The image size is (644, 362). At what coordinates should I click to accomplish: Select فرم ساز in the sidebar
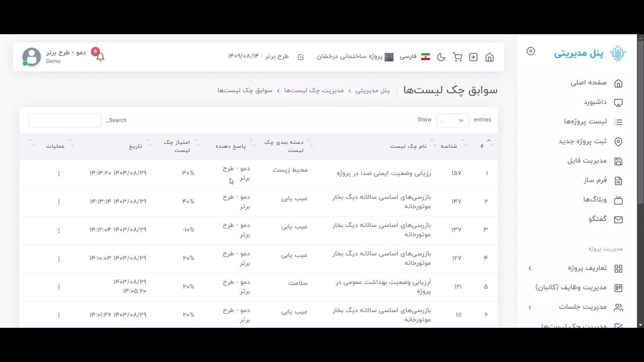(x=595, y=180)
